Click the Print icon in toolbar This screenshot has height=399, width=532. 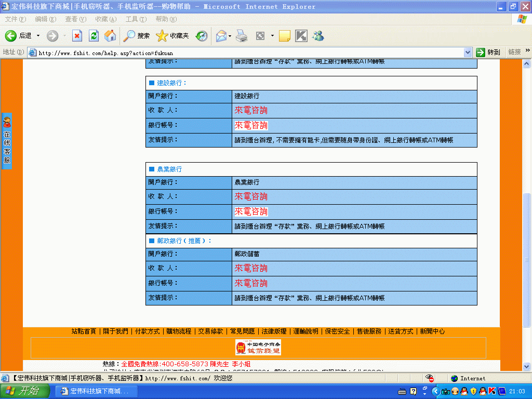242,36
